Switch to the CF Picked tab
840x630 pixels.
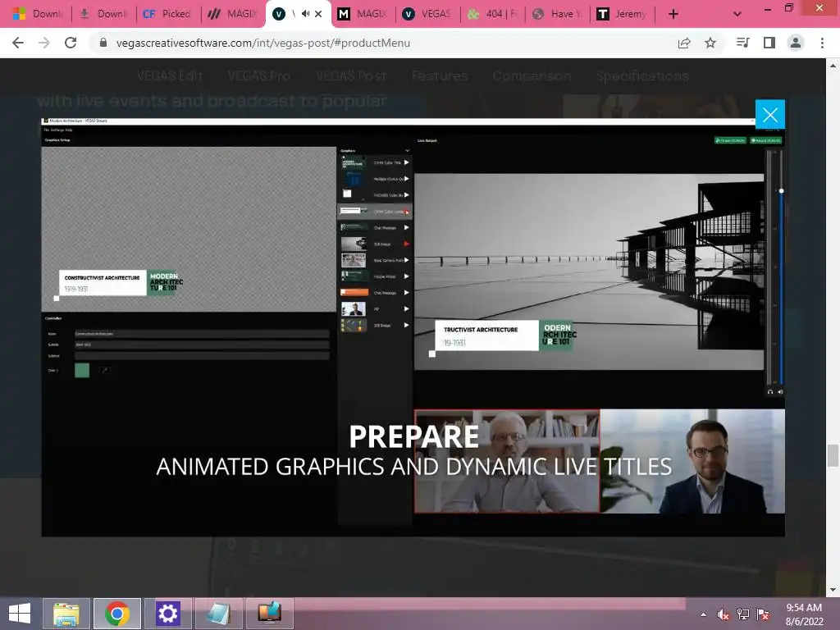167,14
